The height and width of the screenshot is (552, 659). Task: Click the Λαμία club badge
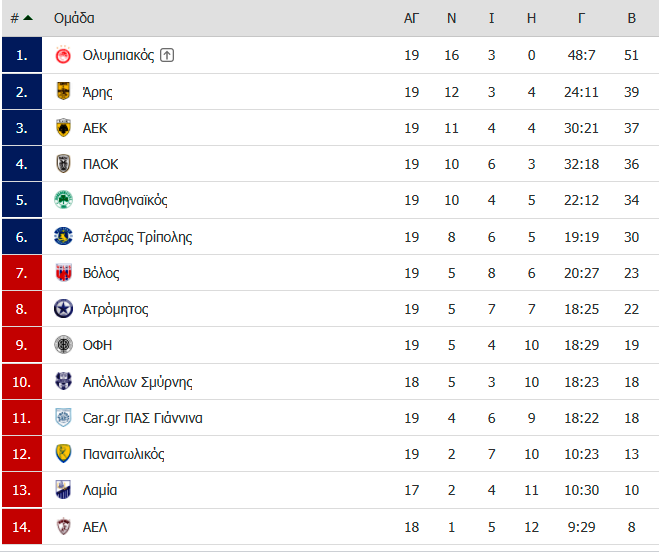tap(63, 490)
